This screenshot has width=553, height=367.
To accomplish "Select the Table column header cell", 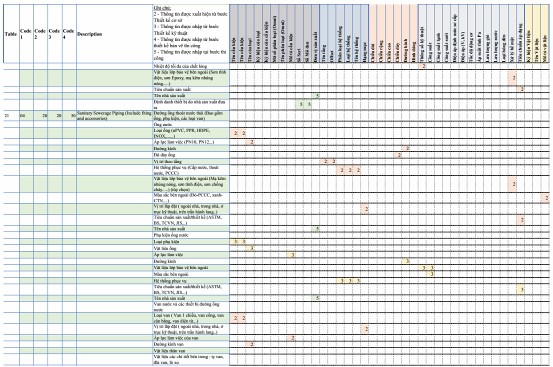I will coord(11,34).
